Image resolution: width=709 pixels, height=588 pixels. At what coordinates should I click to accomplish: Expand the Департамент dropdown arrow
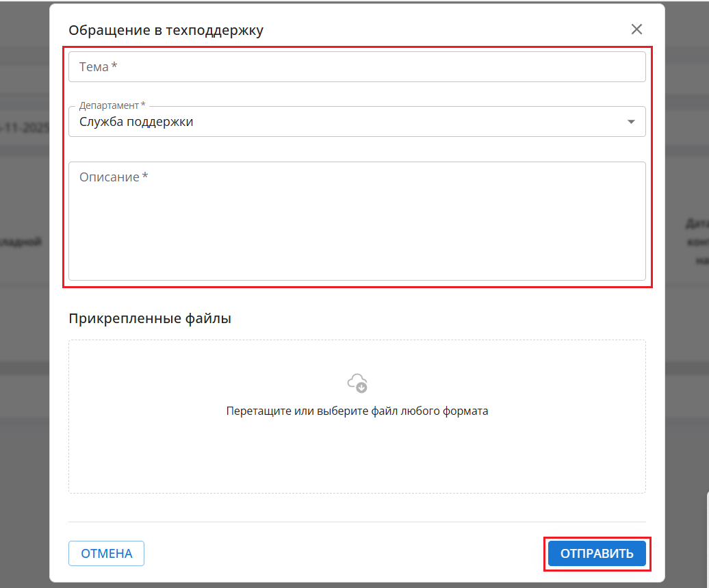(631, 122)
